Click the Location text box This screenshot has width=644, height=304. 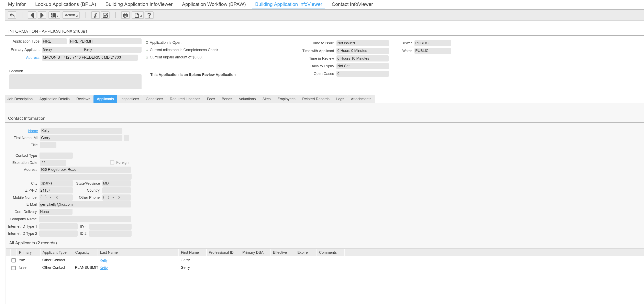75,82
